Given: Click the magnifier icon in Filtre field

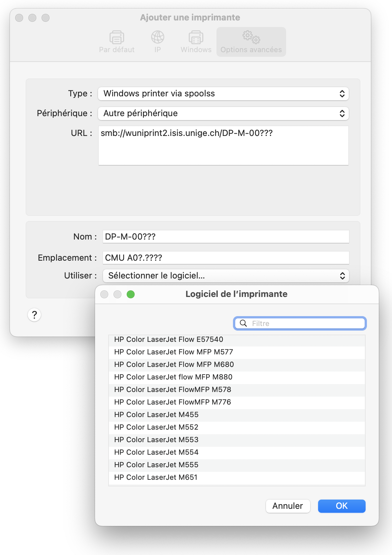Looking at the screenshot, I should point(244,323).
